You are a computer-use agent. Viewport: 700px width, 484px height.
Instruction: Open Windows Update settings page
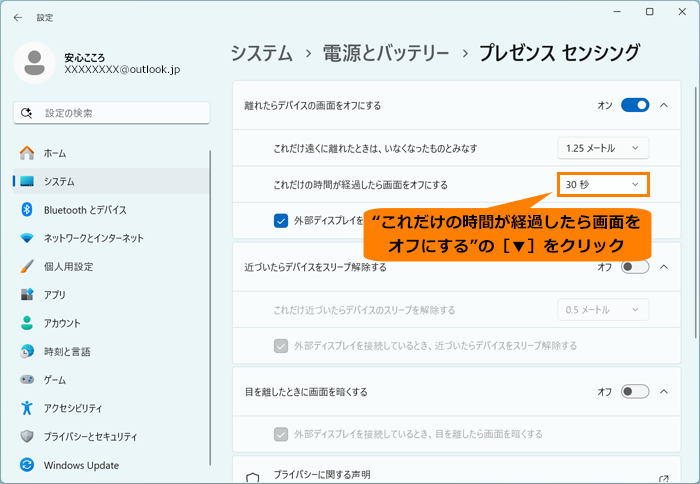click(x=111, y=465)
